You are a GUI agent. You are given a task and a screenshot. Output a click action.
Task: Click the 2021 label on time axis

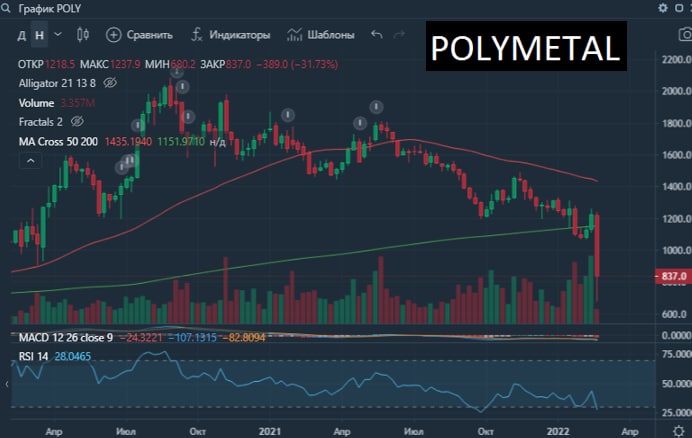tap(269, 431)
